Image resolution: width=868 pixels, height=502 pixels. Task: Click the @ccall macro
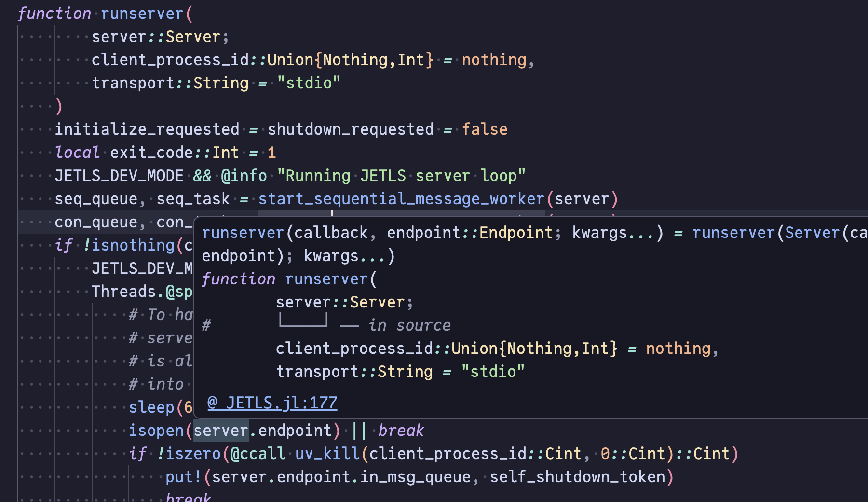(258, 454)
